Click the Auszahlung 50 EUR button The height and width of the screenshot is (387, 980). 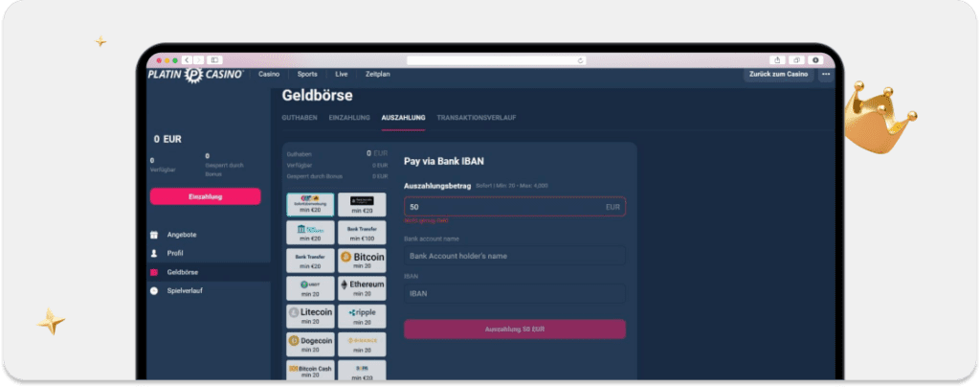pyautogui.click(x=514, y=329)
